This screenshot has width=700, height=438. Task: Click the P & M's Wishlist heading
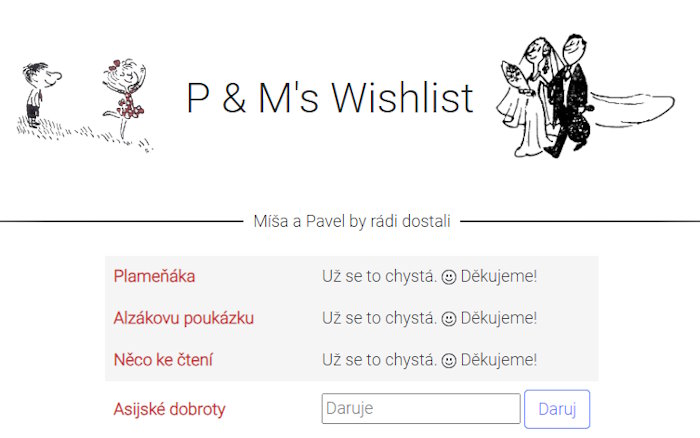tap(329, 98)
